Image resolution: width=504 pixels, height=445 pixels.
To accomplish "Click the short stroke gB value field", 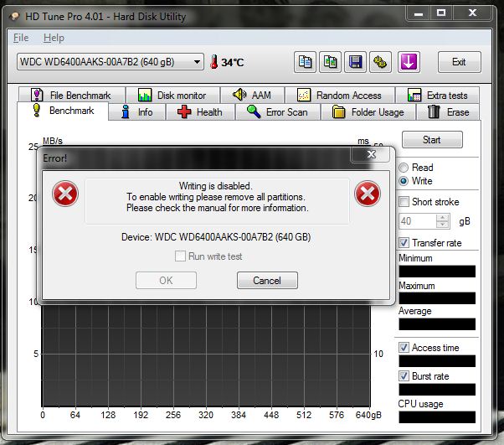I will [x=418, y=221].
